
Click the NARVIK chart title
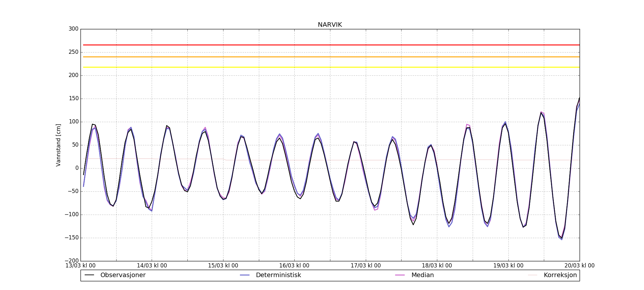click(x=330, y=25)
